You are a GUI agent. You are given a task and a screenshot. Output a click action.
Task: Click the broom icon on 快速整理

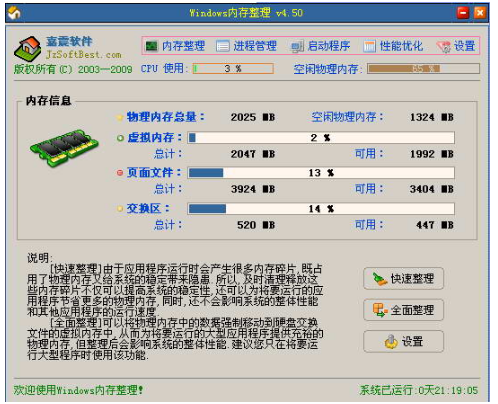coord(380,279)
